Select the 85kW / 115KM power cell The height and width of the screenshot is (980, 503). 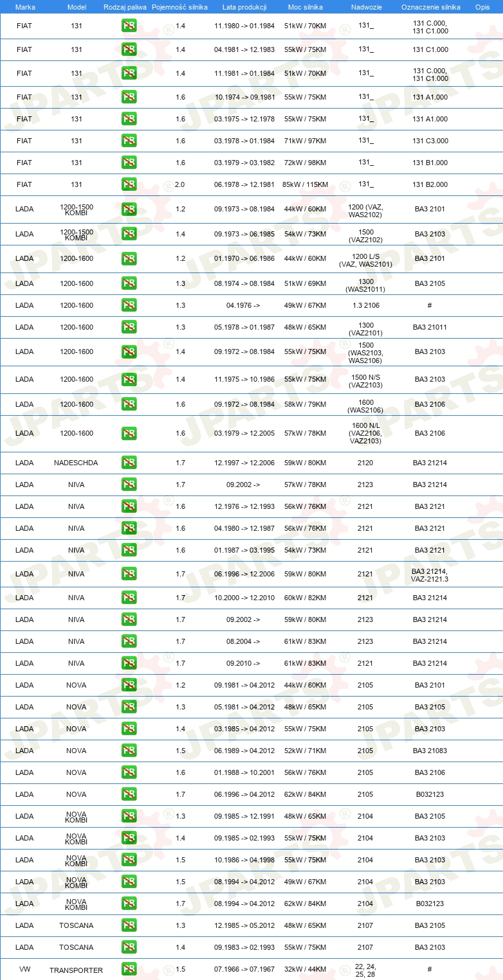[305, 184]
